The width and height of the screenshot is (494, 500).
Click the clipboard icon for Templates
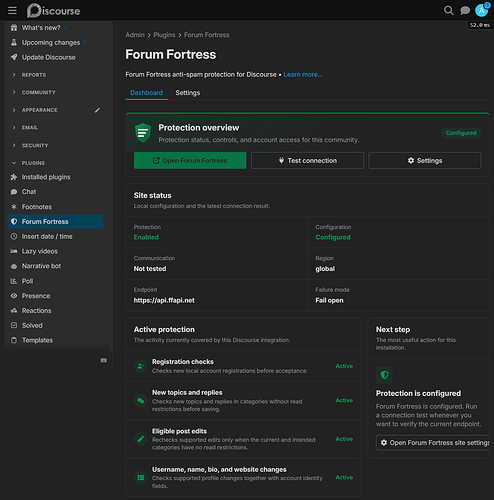click(14, 340)
